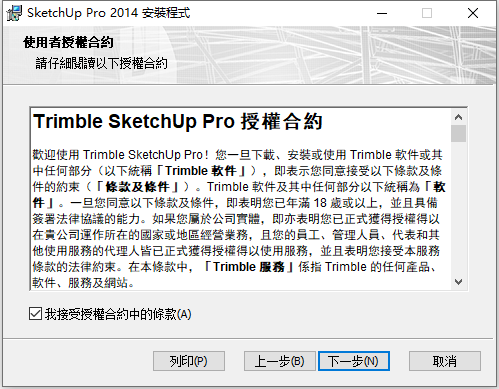Click the bold 「條款及條件」 term in license
The width and height of the screenshot is (499, 389).
pos(138,187)
